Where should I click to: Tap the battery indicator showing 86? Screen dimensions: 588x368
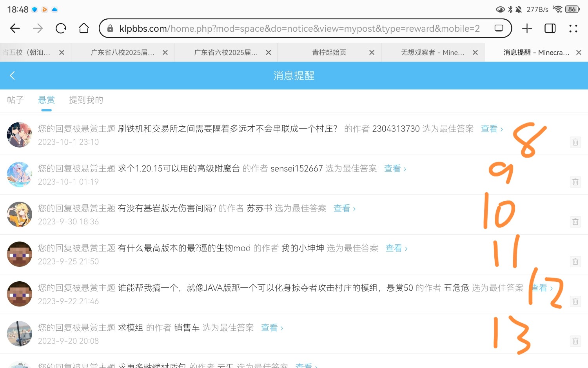(572, 9)
